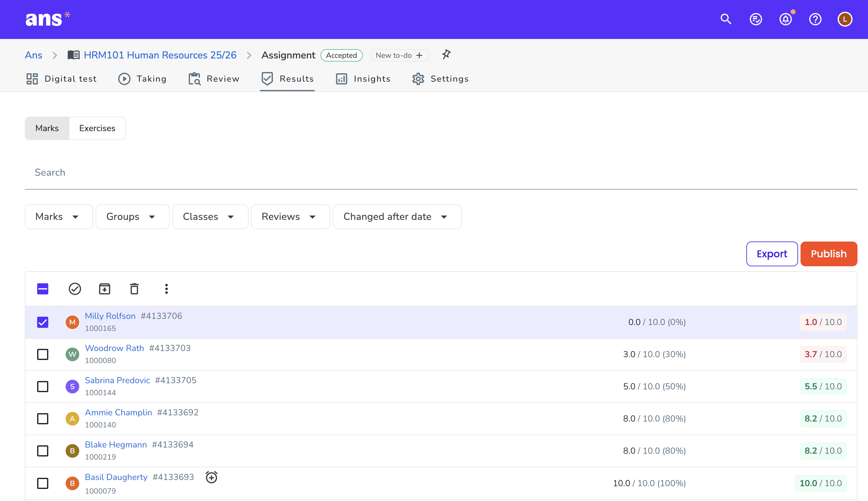Open notifications bell icon
The width and height of the screenshot is (868, 501).
point(786,19)
